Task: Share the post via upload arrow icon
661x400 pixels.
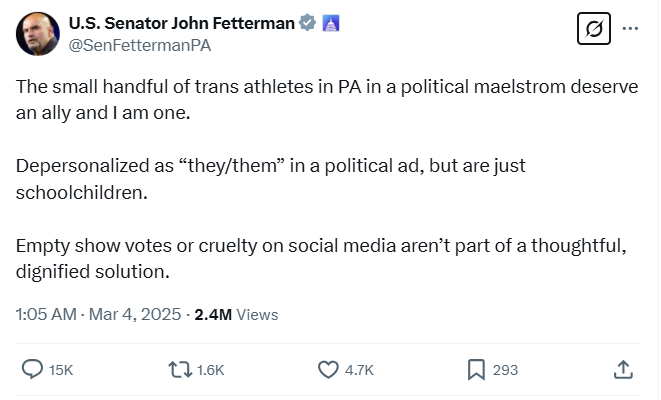Action: 622,370
